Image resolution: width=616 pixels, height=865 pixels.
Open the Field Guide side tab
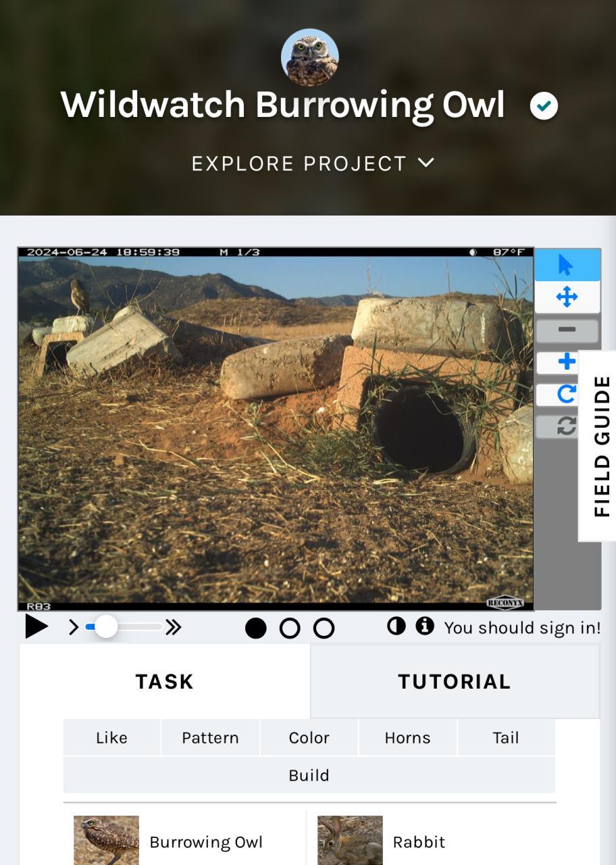coord(598,446)
